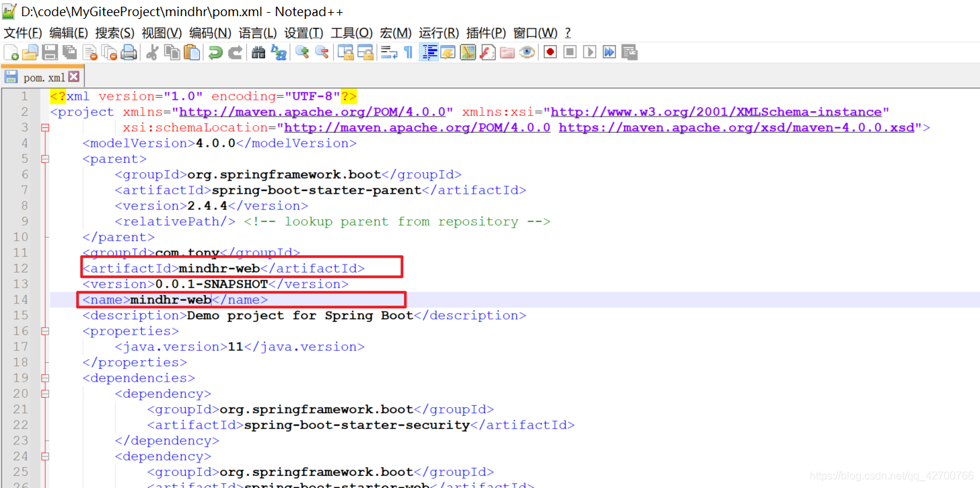The width and height of the screenshot is (980, 488).
Task: Click the spring-boot-starter-security artifactId text
Action: [x=357, y=425]
